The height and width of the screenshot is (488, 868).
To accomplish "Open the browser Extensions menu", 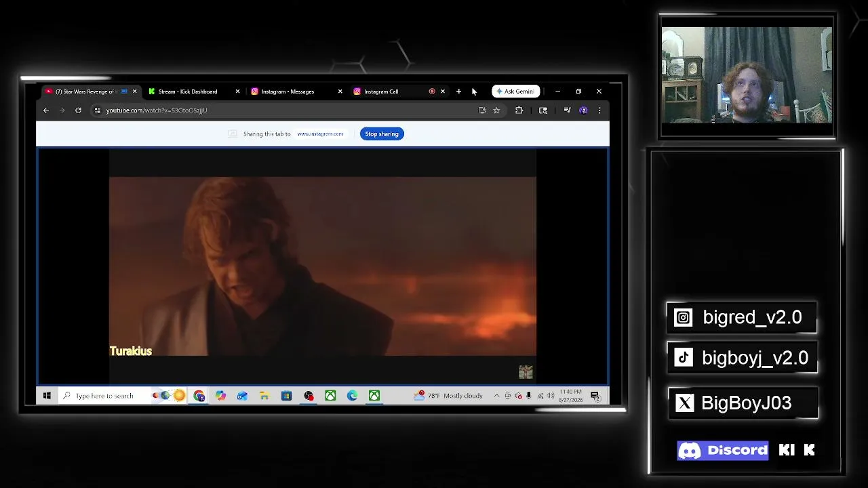I will click(519, 110).
